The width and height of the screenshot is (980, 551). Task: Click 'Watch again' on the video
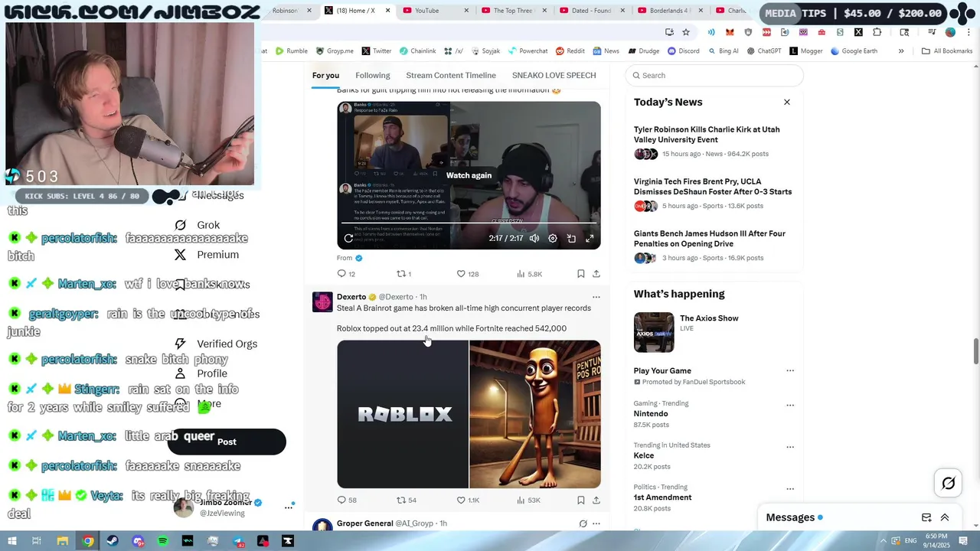[x=469, y=175]
